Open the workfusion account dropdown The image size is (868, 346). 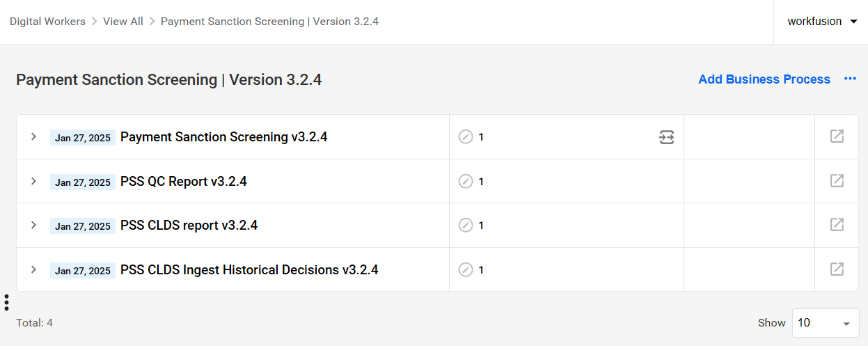tap(823, 22)
